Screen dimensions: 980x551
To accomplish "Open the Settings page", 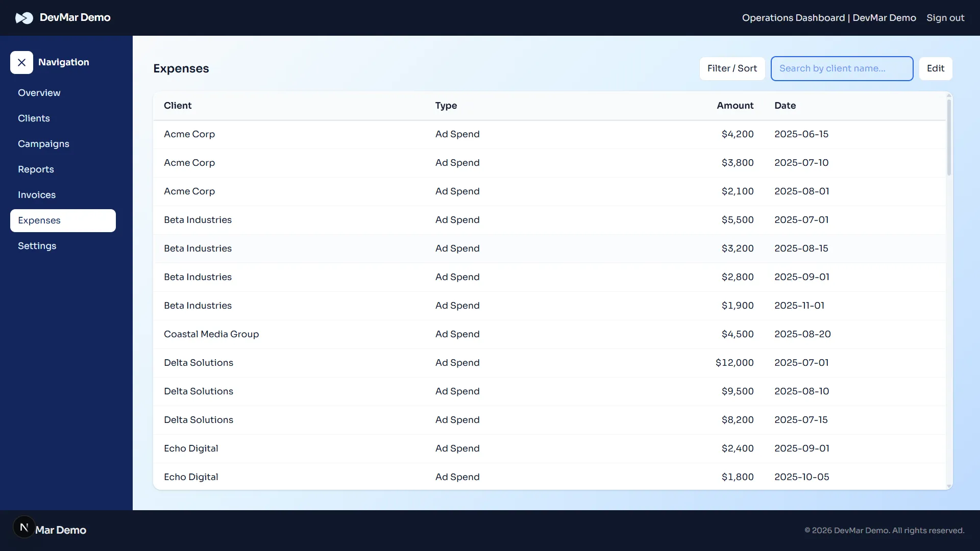I will (x=37, y=246).
